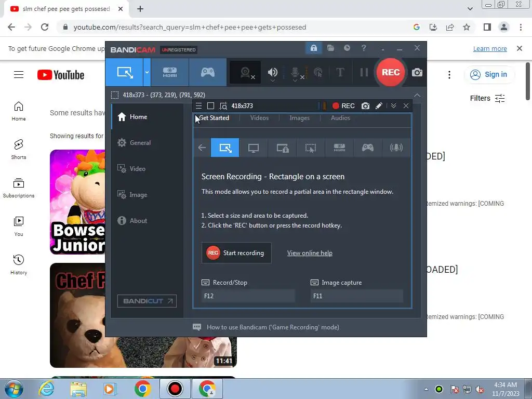Viewport: 532px width, 399px height.
Task: Open Image settings in Bandicam sidebar
Action: 147,195
